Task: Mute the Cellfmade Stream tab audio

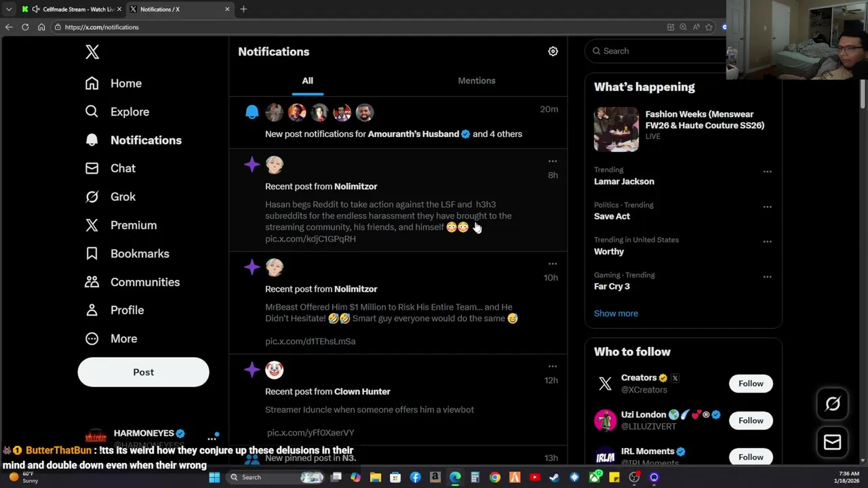Action: point(35,9)
